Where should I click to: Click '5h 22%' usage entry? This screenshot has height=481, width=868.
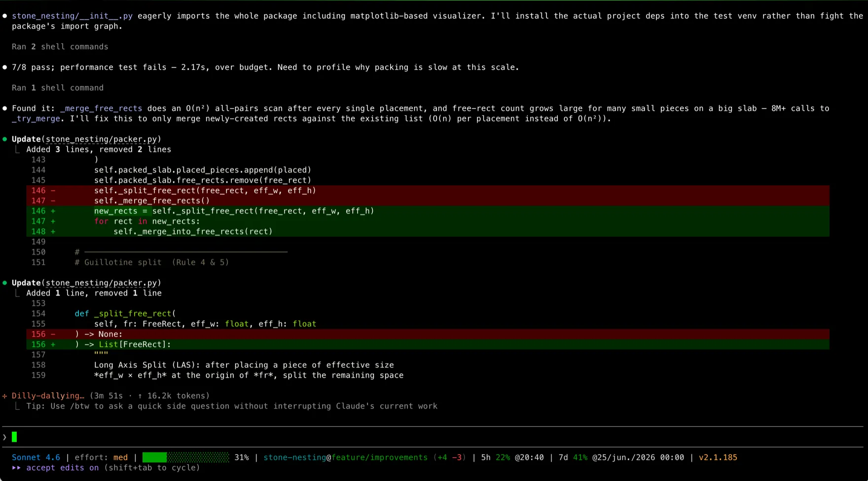coord(496,457)
